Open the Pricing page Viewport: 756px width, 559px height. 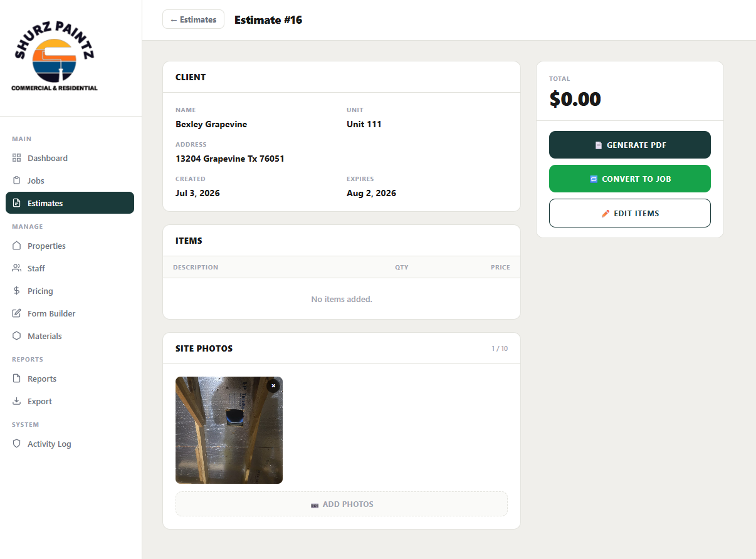click(70, 291)
